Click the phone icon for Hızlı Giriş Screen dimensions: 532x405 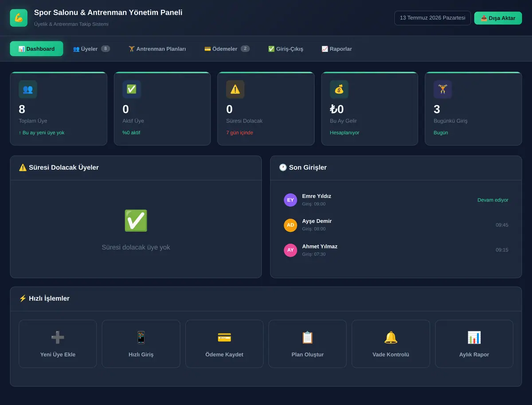pyautogui.click(x=141, y=338)
